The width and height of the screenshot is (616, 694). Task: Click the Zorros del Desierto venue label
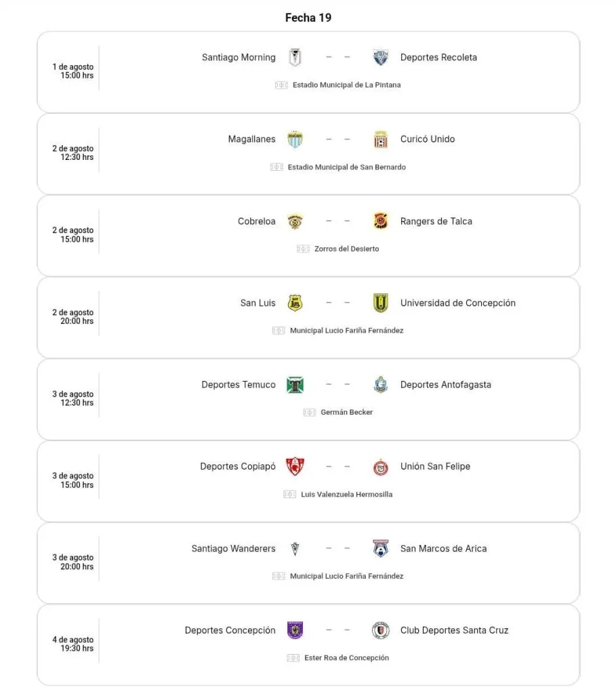[346, 249]
